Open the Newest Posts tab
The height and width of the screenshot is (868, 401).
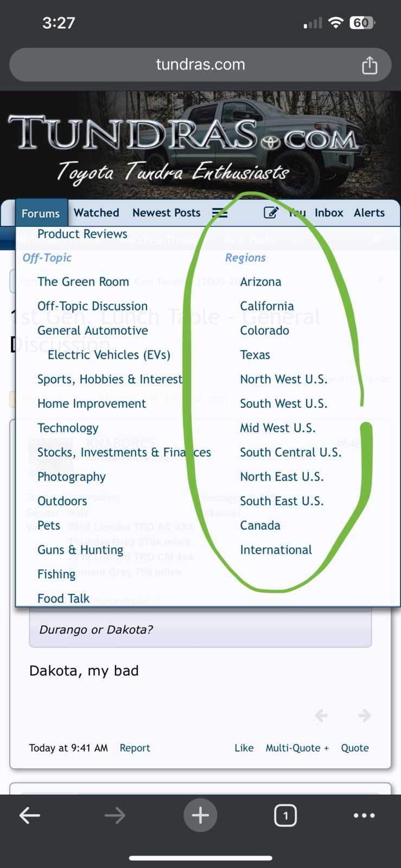(167, 213)
